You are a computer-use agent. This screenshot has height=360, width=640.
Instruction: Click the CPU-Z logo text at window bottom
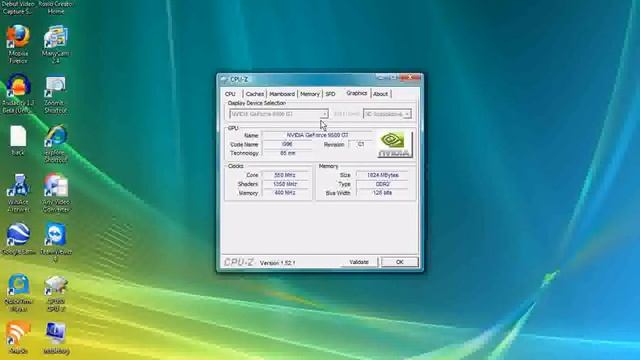(239, 262)
